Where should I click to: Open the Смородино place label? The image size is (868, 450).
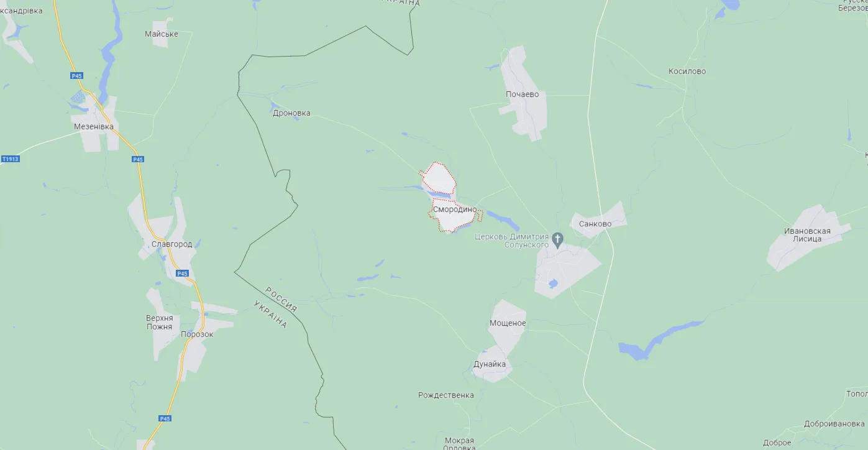pyautogui.click(x=455, y=209)
